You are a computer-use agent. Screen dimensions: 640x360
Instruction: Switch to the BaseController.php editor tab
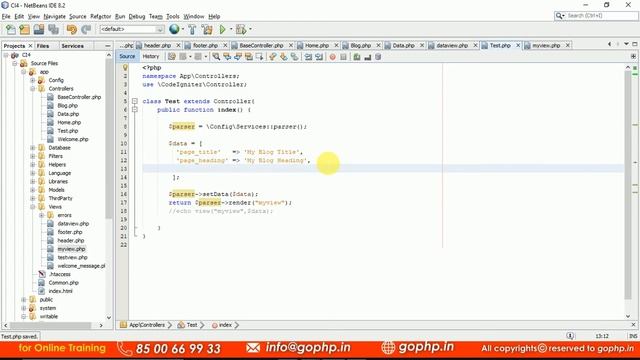tap(261, 45)
